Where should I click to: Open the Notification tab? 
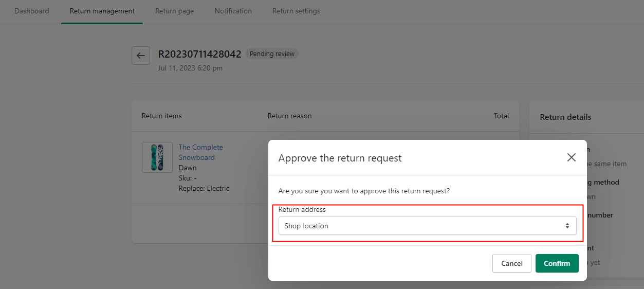233,11
